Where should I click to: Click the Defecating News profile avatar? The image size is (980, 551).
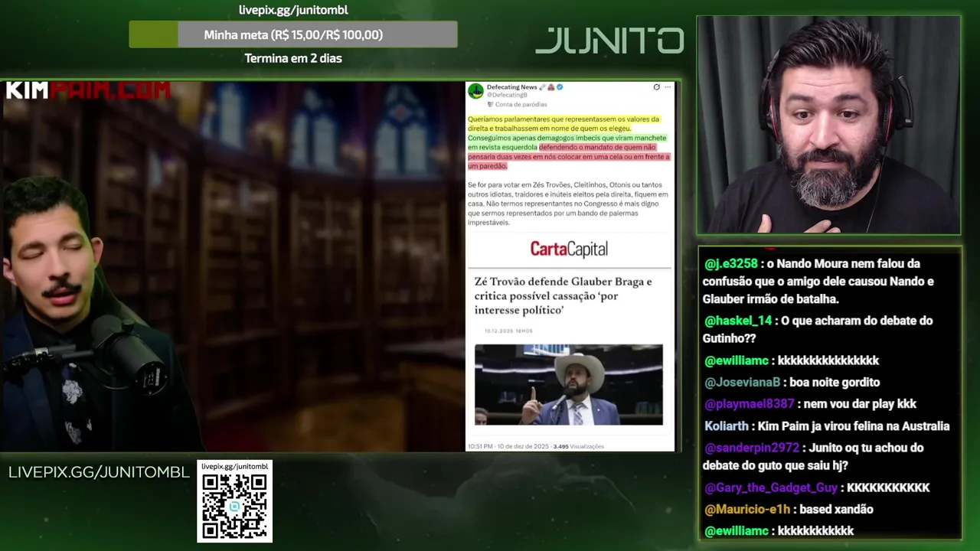click(x=475, y=90)
